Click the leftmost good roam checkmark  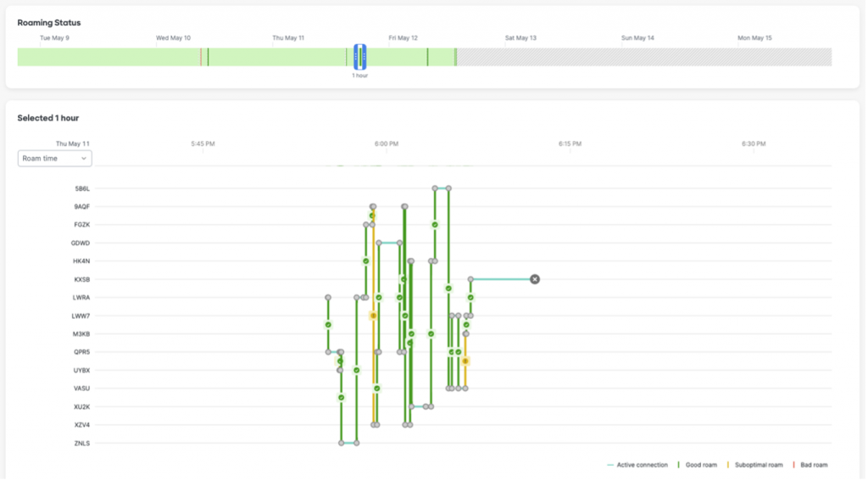click(328, 324)
